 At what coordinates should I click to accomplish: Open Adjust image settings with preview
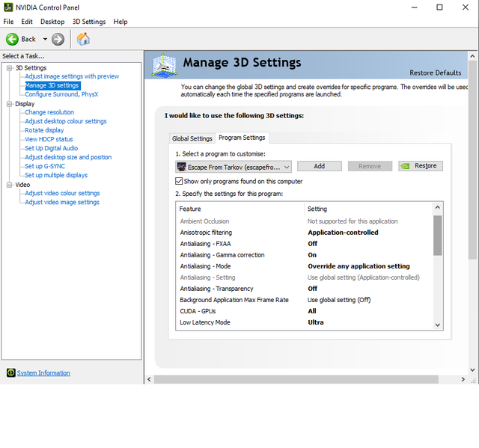[72, 76]
